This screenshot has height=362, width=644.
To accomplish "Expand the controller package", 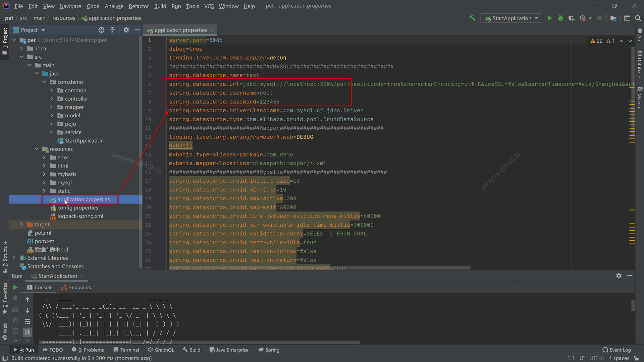I will (x=51, y=99).
